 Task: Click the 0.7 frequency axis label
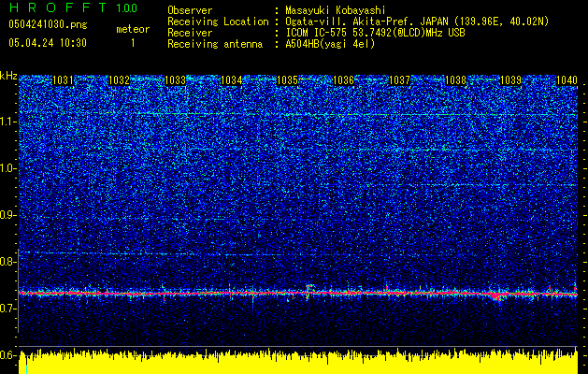coord(8,308)
